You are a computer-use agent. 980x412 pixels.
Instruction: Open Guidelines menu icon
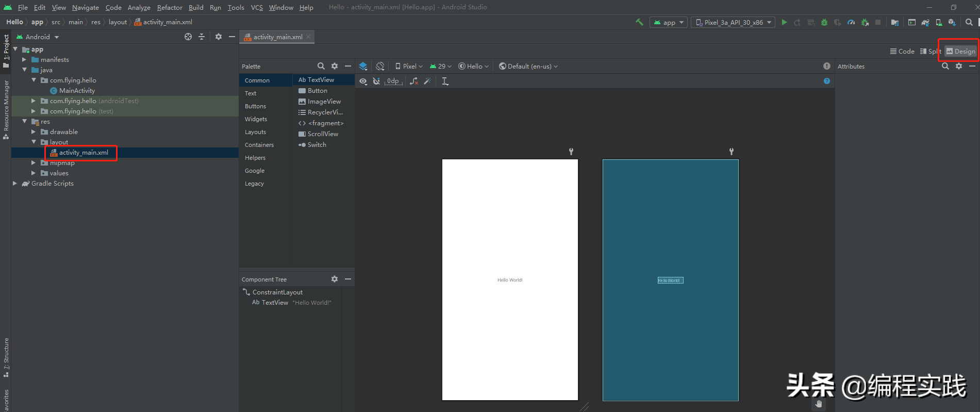[x=445, y=81]
